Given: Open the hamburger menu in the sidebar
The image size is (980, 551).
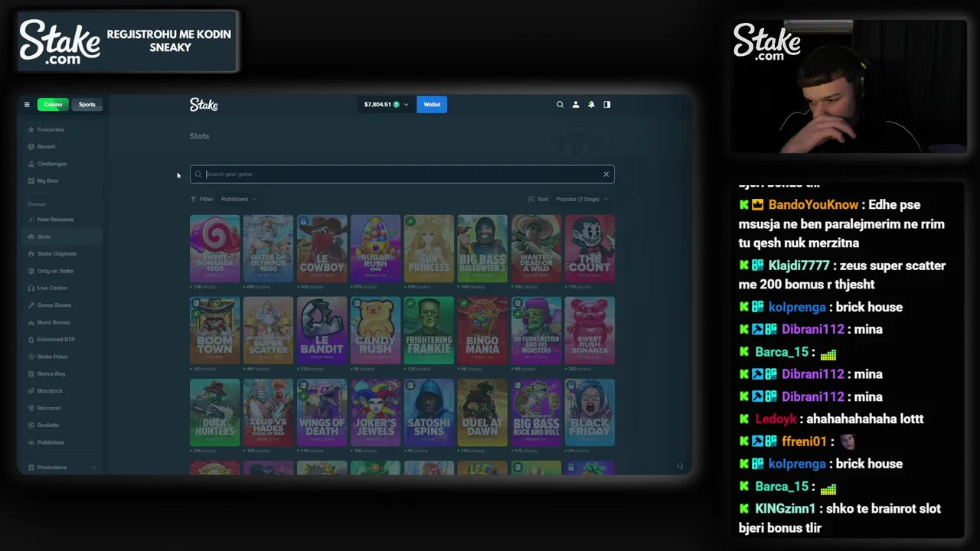Looking at the screenshot, I should click(x=27, y=105).
